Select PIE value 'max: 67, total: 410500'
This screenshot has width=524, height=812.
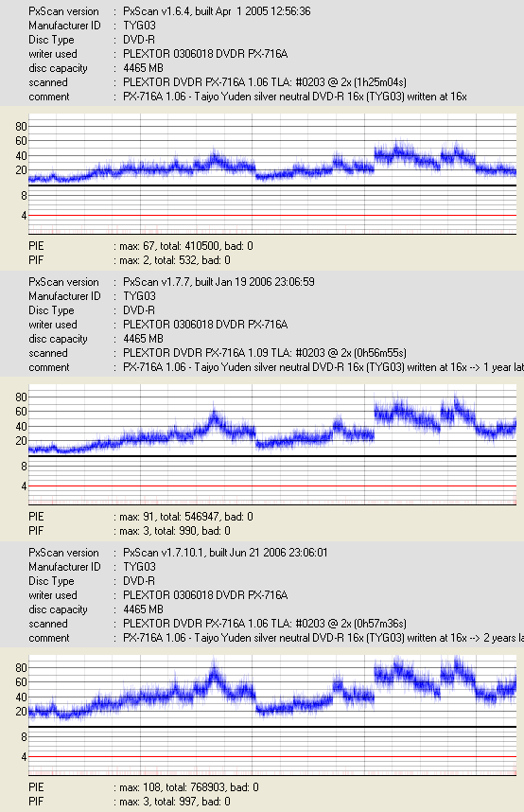pyautogui.click(x=183, y=246)
